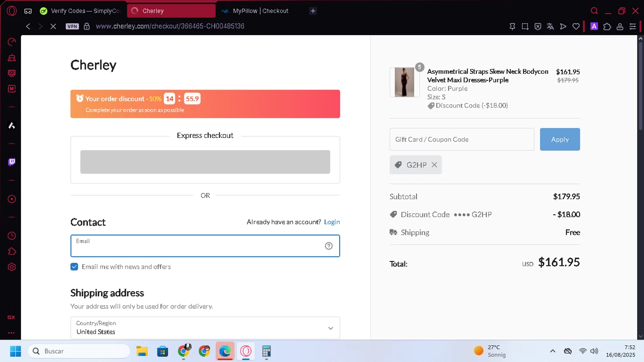This screenshot has width=644, height=362.
Task: Open the 27°C Sonnig weather widget
Action: coord(490,351)
